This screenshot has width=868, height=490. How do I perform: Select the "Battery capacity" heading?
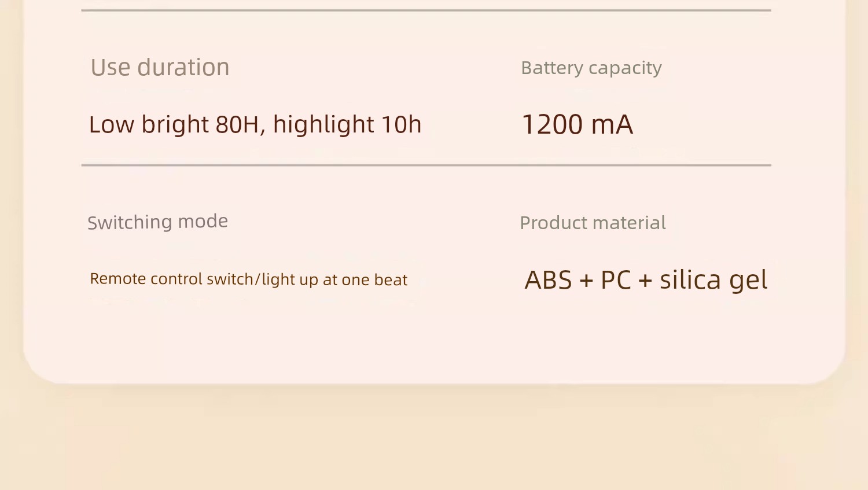pyautogui.click(x=591, y=68)
